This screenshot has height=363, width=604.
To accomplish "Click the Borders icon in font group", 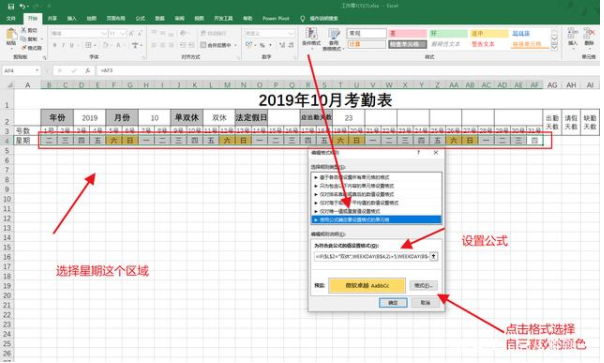I will 88,45.
